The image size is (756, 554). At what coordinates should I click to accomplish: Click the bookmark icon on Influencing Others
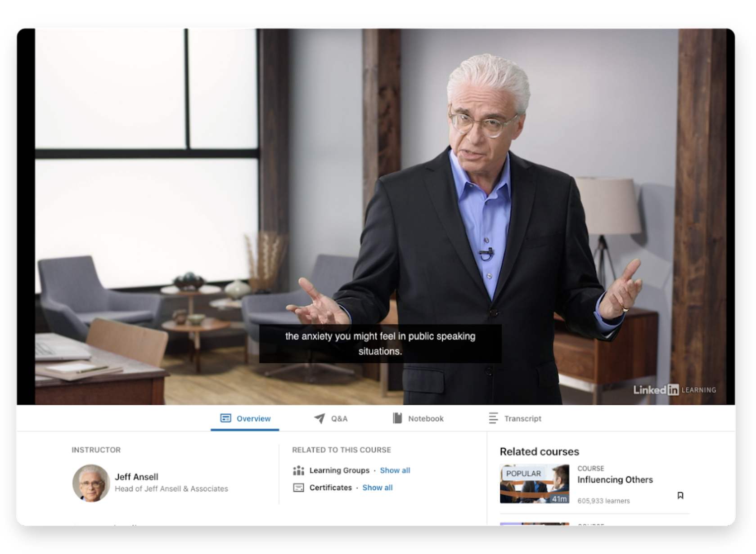[681, 495]
